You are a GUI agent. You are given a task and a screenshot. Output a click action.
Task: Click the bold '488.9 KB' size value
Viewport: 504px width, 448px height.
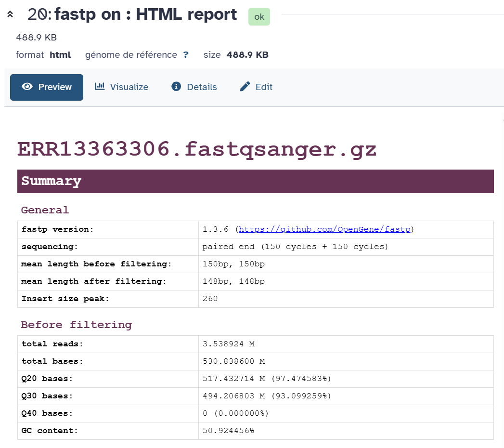click(247, 54)
